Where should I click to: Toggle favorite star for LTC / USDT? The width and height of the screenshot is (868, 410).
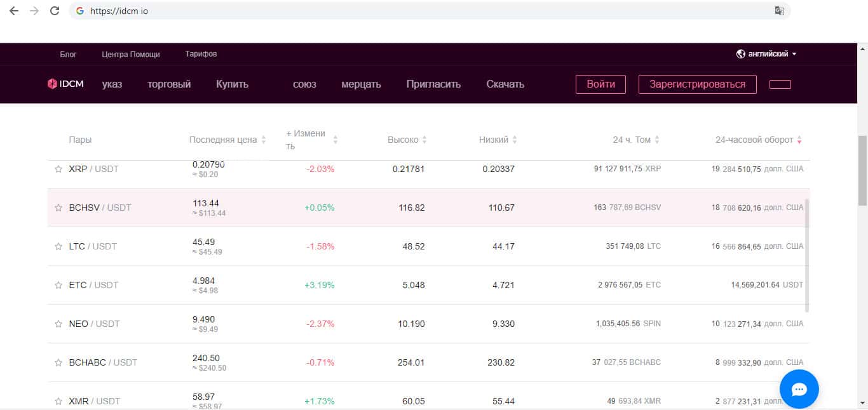(58, 246)
